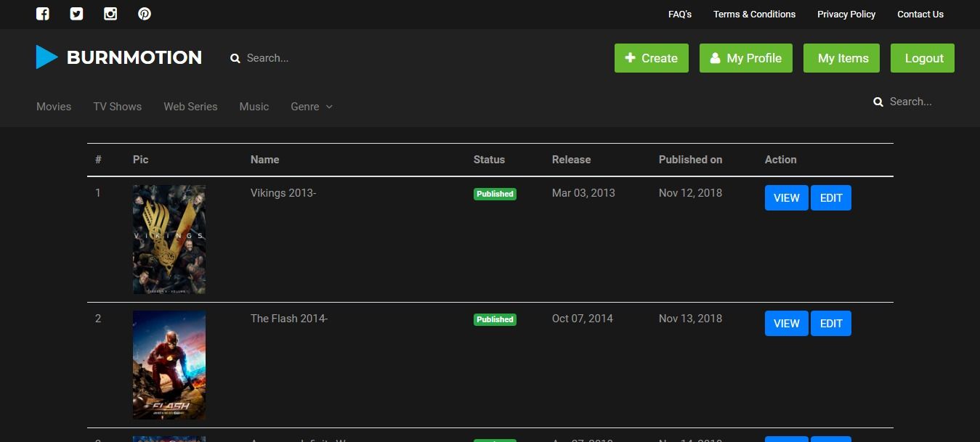
Task: Click the Published badge in The Flash row
Action: (495, 319)
